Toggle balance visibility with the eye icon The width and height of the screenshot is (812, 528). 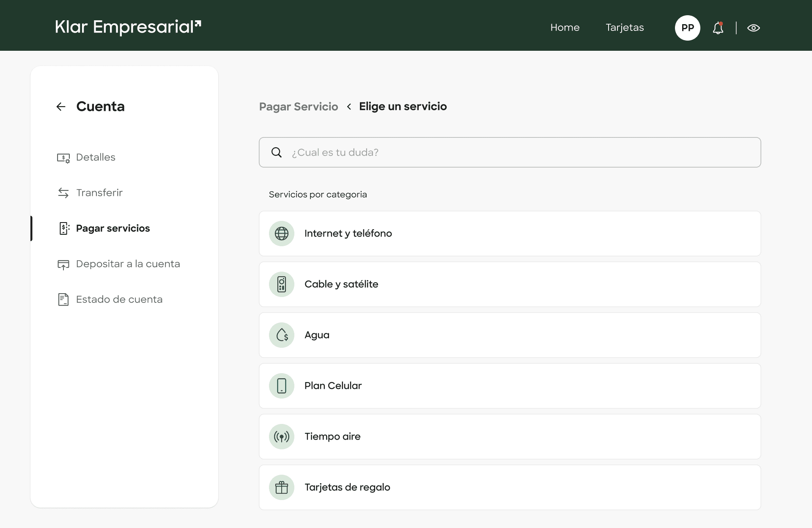coord(754,27)
